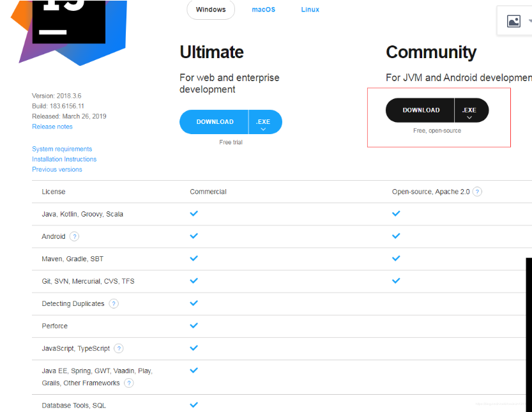Click Ultimate checkmark for Perforce row

pyautogui.click(x=194, y=326)
